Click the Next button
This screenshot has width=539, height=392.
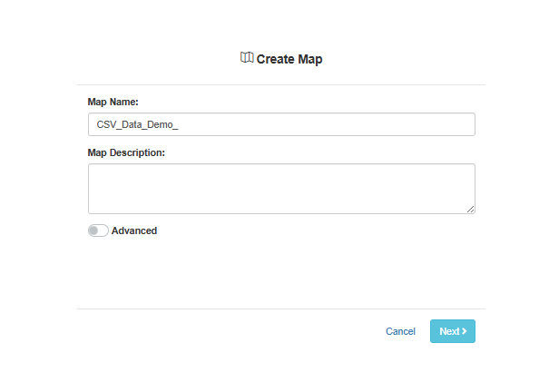click(x=453, y=331)
